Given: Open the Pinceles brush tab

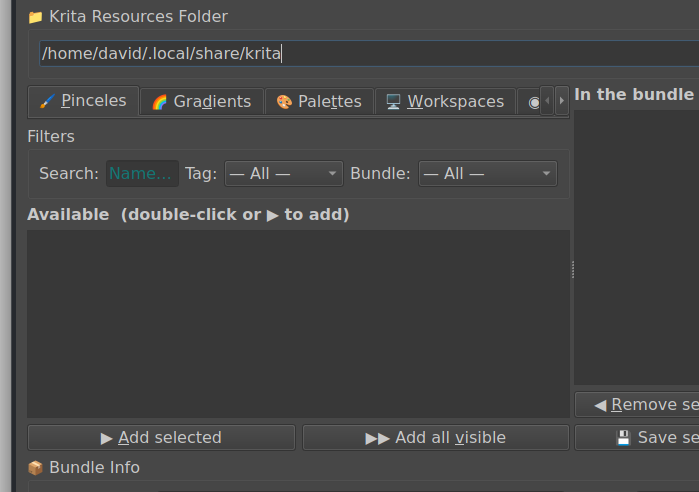Looking at the screenshot, I should [x=83, y=101].
